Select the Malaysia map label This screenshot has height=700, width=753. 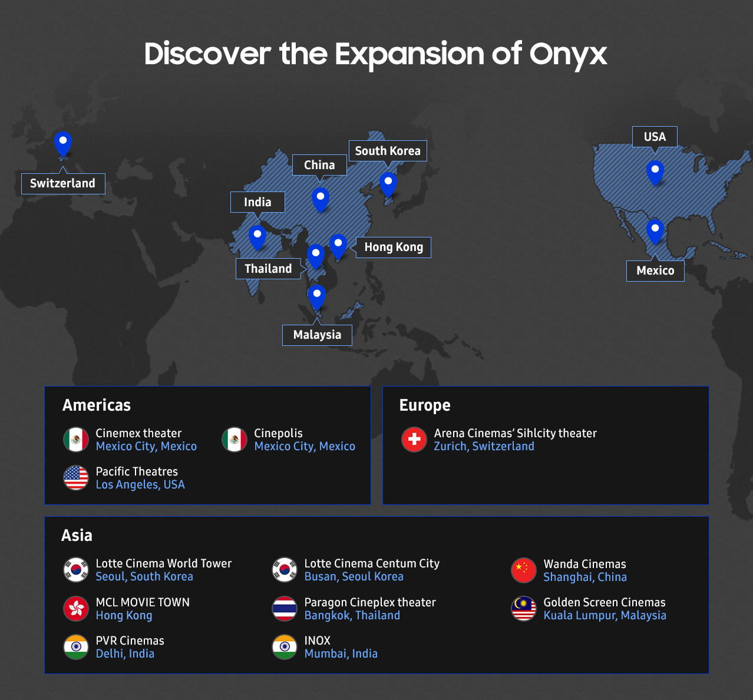click(317, 335)
